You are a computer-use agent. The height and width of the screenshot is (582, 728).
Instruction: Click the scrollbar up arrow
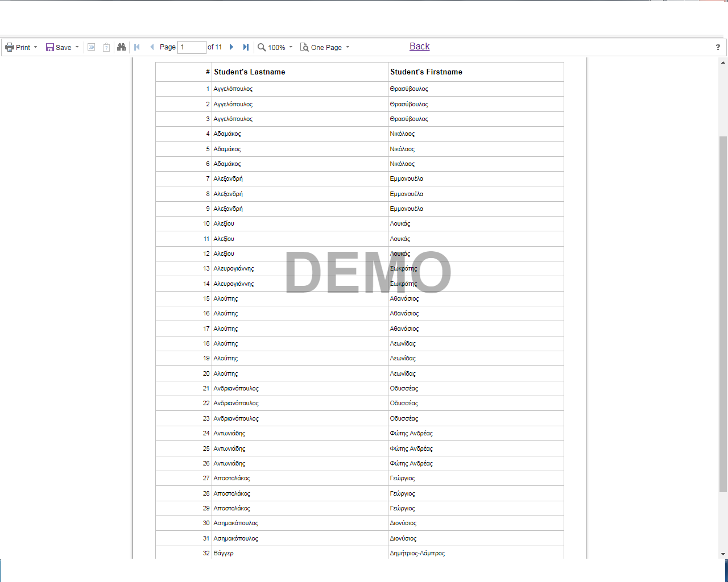click(723, 63)
